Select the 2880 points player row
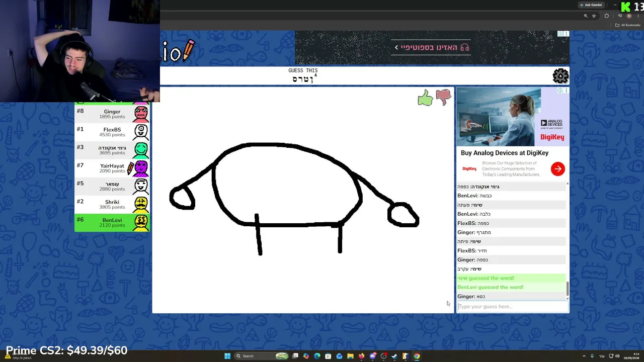This screenshot has height=362, width=644. coord(112,186)
